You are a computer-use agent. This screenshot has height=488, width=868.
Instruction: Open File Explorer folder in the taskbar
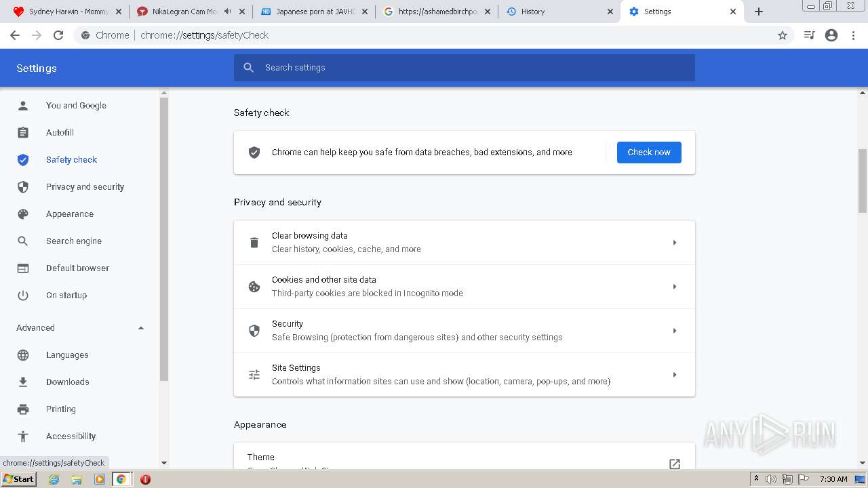coord(77,479)
